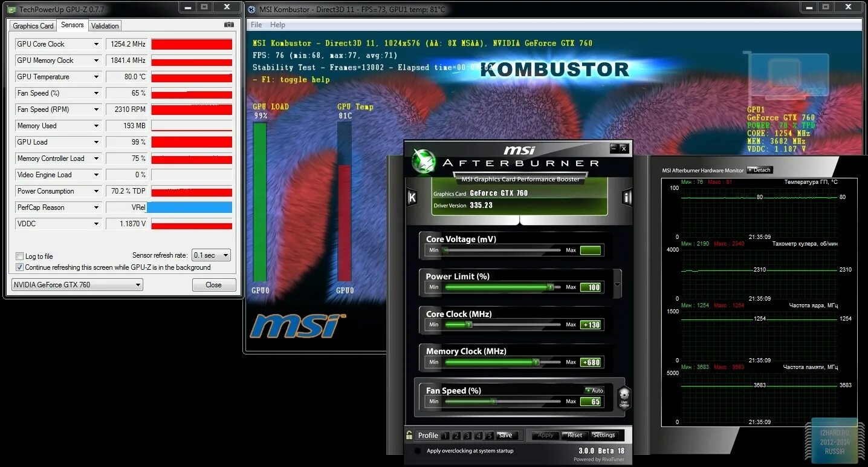The height and width of the screenshot is (467, 868).
Task: Open GPU Temperature sensor dropdown
Action: (x=96, y=77)
